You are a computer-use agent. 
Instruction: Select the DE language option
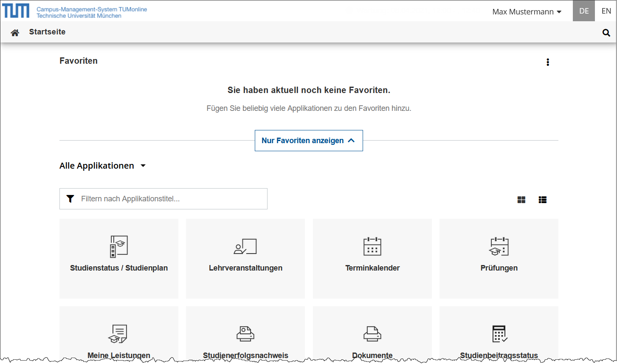[584, 11]
